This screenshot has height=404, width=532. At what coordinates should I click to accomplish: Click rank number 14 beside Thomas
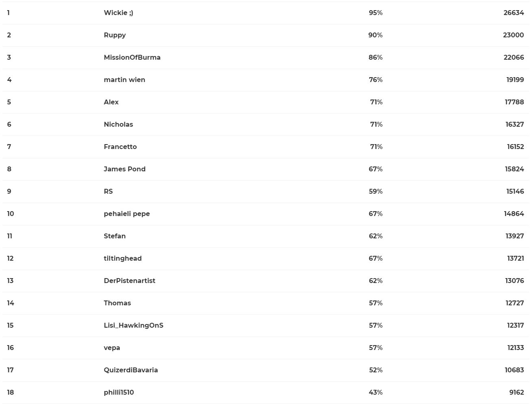click(x=11, y=303)
